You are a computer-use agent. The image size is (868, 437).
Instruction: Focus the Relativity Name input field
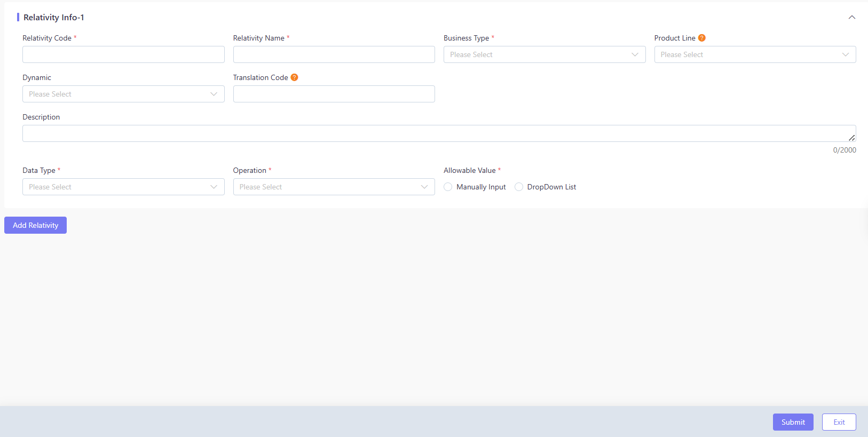(334, 54)
